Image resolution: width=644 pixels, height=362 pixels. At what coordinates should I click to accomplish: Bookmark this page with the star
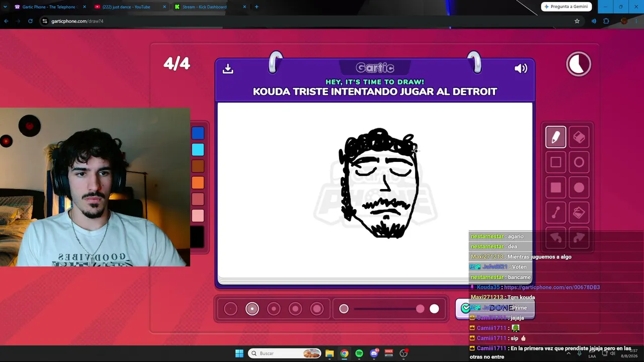click(577, 21)
